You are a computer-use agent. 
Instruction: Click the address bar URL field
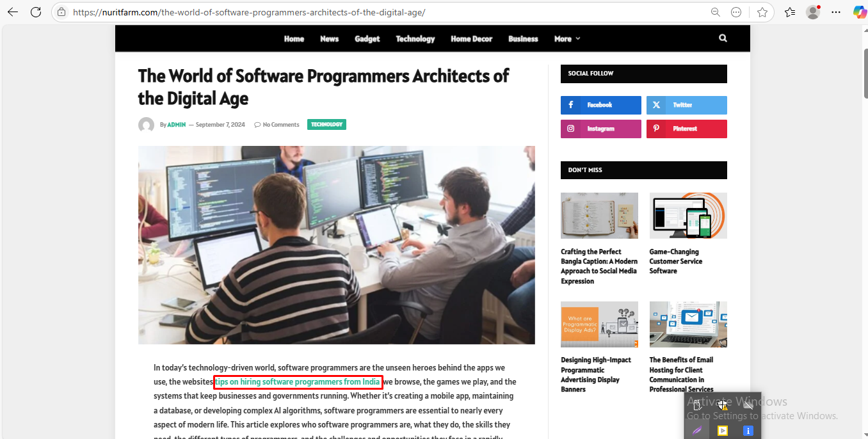click(x=384, y=12)
